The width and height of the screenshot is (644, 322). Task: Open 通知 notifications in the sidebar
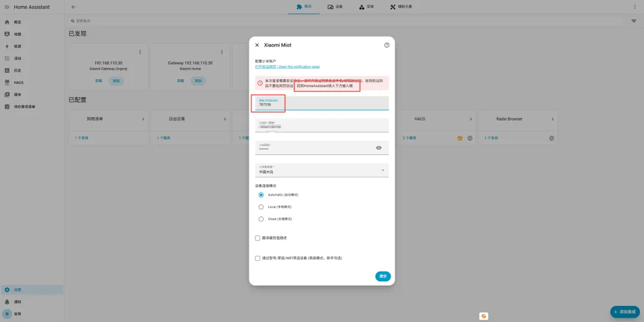click(32, 302)
